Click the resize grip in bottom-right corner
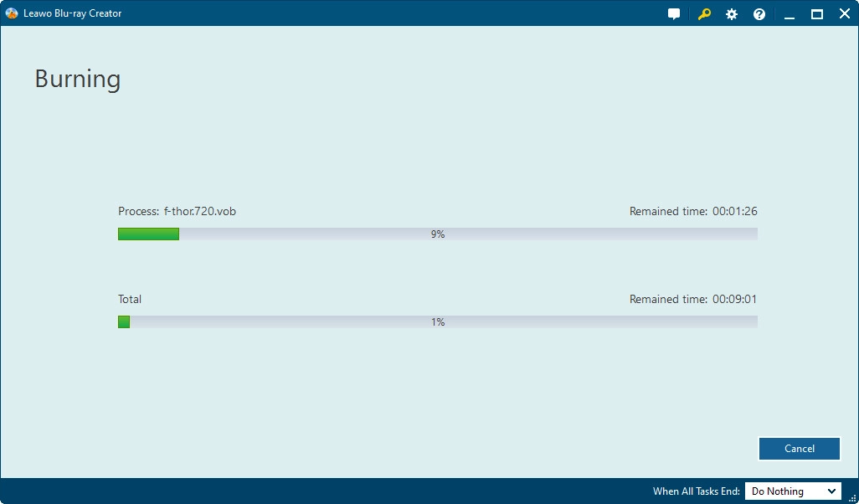The width and height of the screenshot is (859, 504). (x=852, y=497)
